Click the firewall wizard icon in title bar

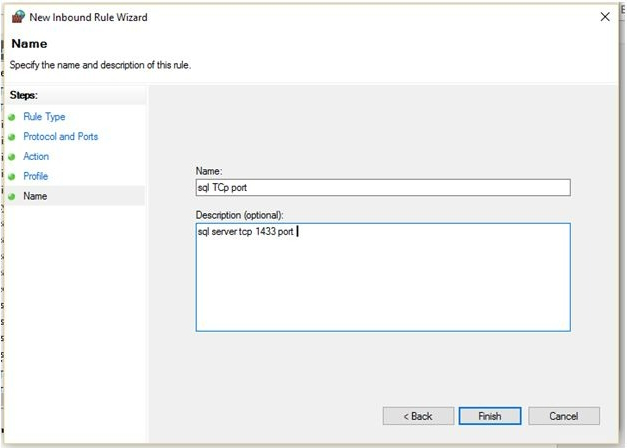pyautogui.click(x=18, y=17)
